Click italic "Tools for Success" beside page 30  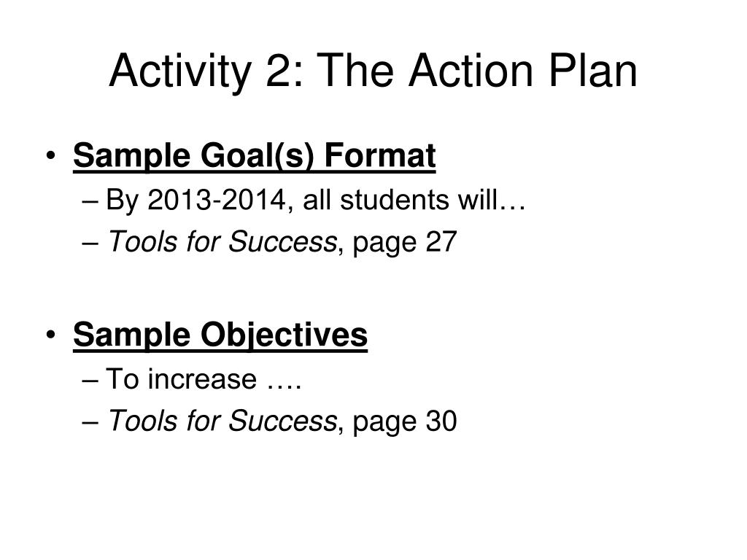222,421
